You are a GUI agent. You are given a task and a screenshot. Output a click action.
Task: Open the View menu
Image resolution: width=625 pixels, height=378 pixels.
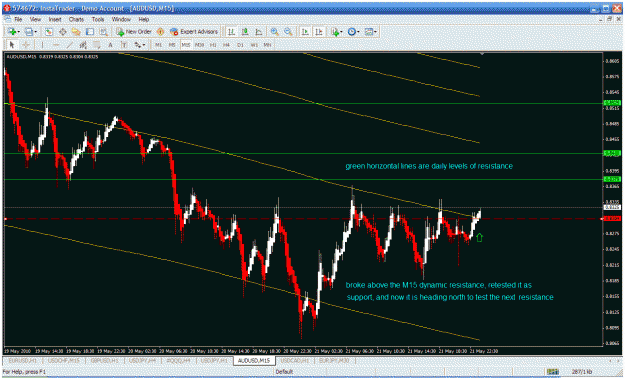[35, 19]
